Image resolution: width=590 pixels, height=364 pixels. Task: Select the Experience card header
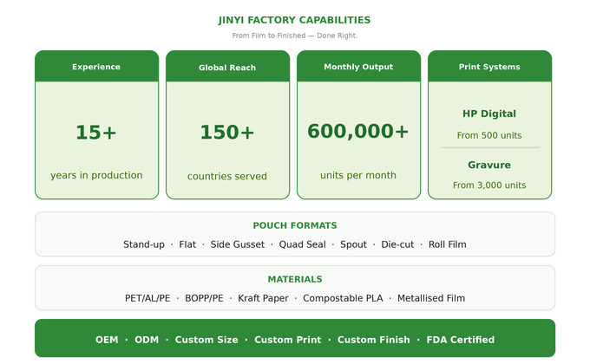click(96, 66)
